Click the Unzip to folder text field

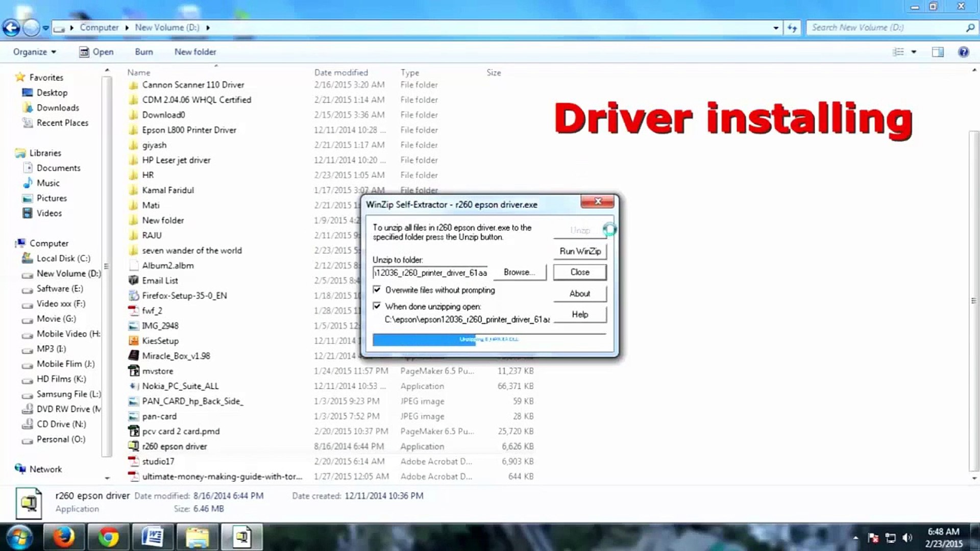(430, 273)
